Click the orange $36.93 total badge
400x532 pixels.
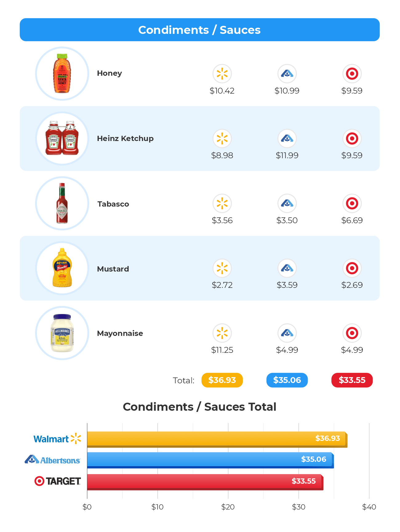(x=222, y=380)
